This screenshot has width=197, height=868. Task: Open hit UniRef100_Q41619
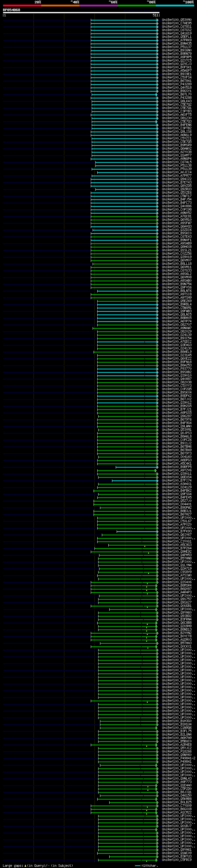pyautogui.click(x=176, y=33)
